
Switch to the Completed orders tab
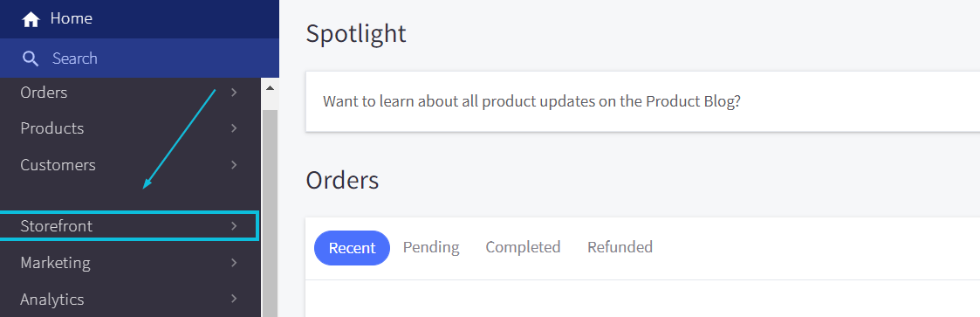[523, 247]
